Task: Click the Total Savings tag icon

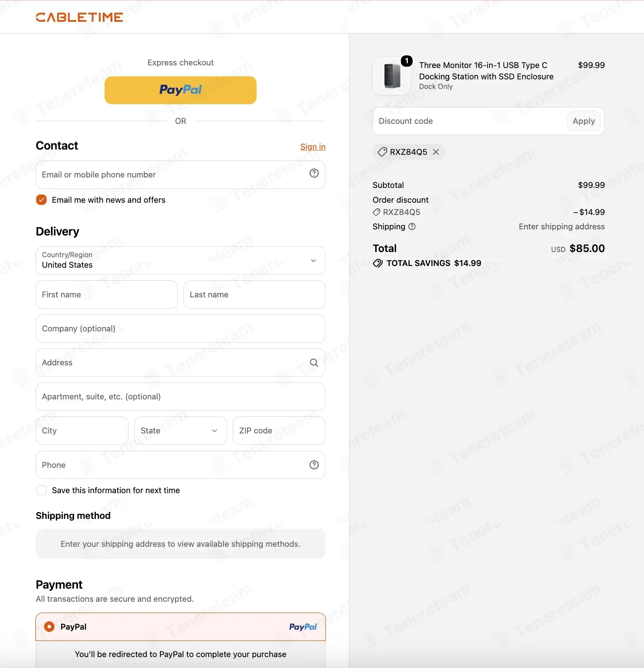Action: click(378, 263)
